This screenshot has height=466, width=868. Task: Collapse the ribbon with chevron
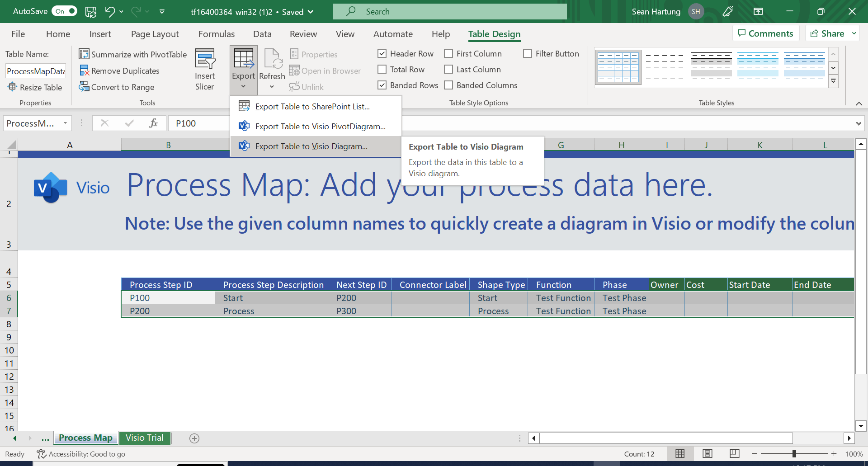pyautogui.click(x=859, y=104)
